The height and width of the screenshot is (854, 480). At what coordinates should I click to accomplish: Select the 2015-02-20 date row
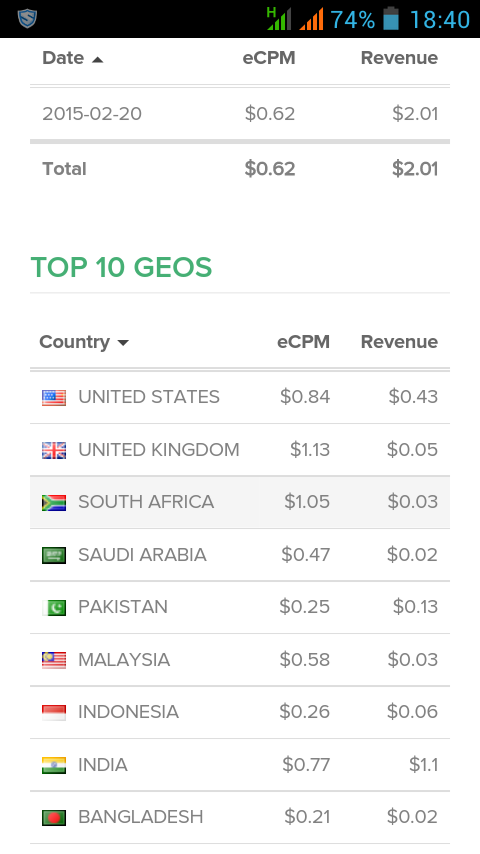click(x=240, y=114)
